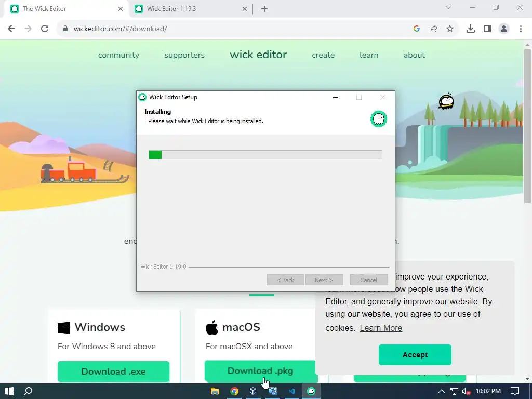This screenshot has height=399, width=532.
Task: Download the macOS .pkg installer
Action: 260,371
